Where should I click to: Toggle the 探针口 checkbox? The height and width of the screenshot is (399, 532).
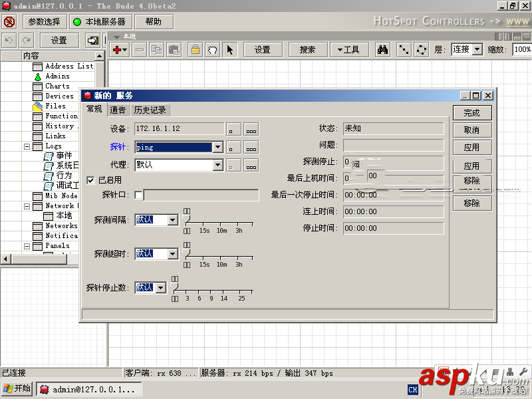[x=138, y=195]
